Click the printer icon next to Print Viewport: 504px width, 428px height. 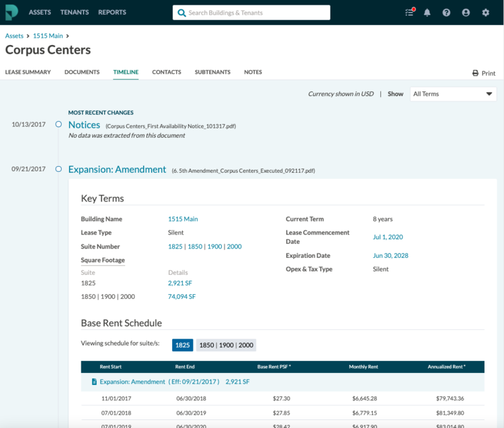[x=475, y=73]
